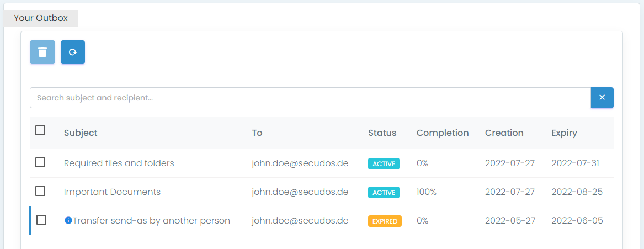This screenshot has width=644, height=249.
Task: Sort by Creation column header
Action: [504, 133]
